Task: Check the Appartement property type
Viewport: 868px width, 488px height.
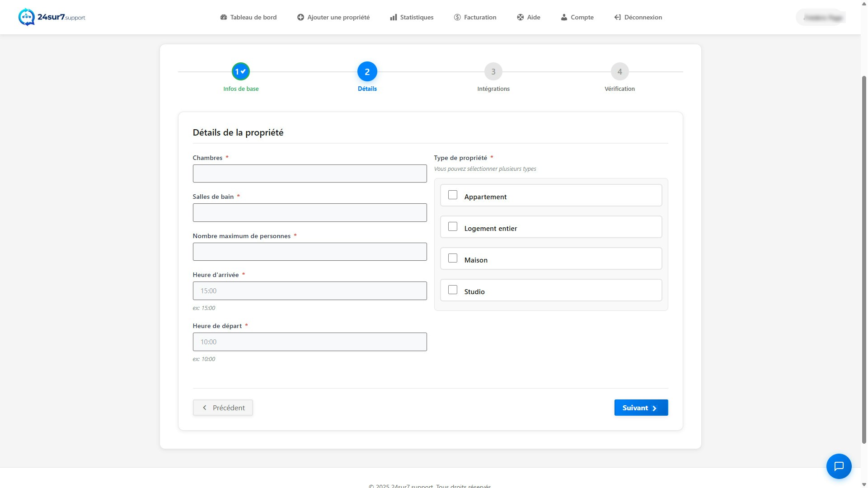Action: click(453, 195)
